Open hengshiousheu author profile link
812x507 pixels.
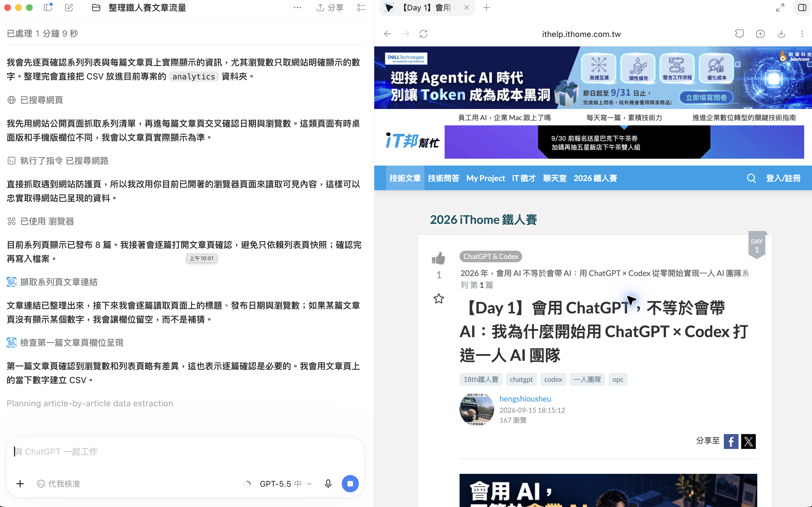pyautogui.click(x=525, y=399)
